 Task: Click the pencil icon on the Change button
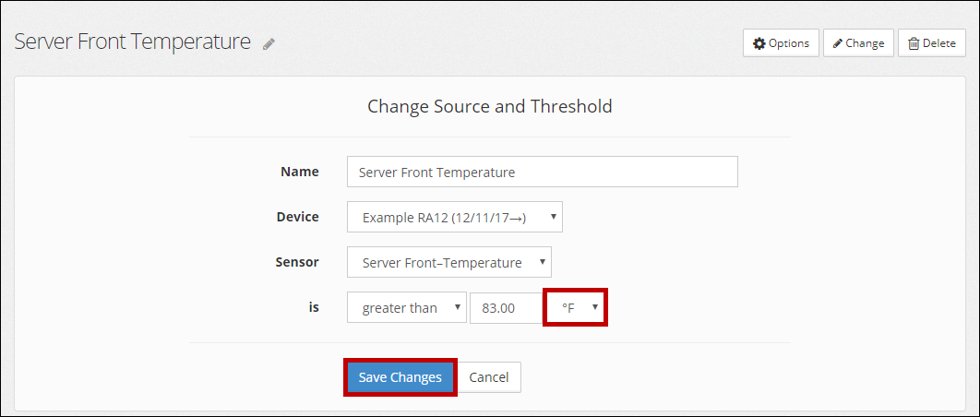[838, 43]
